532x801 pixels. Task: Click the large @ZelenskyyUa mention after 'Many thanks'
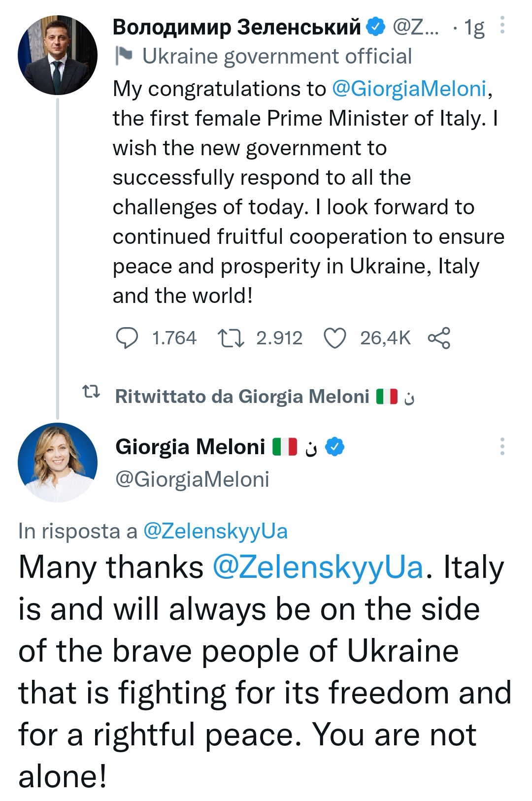pyautogui.click(x=318, y=567)
